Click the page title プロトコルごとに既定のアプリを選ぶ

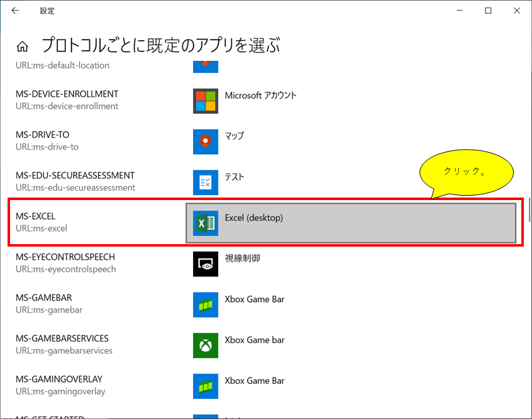pos(161,45)
